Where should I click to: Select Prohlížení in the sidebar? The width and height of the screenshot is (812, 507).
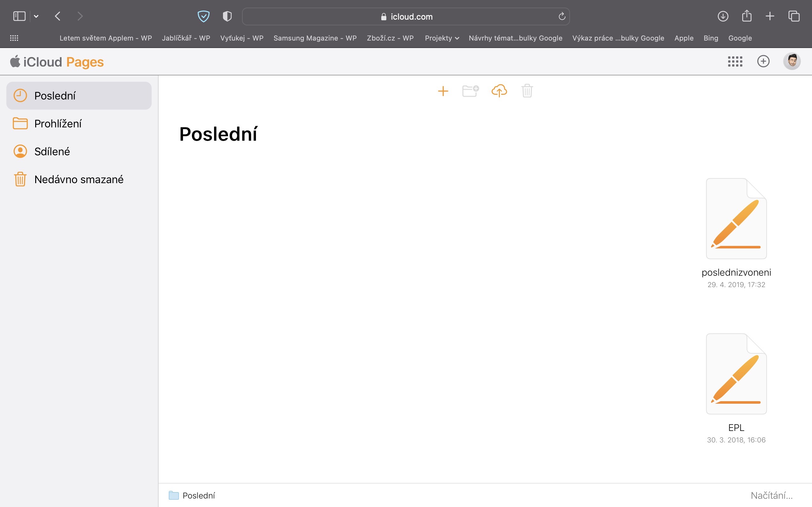(58, 124)
